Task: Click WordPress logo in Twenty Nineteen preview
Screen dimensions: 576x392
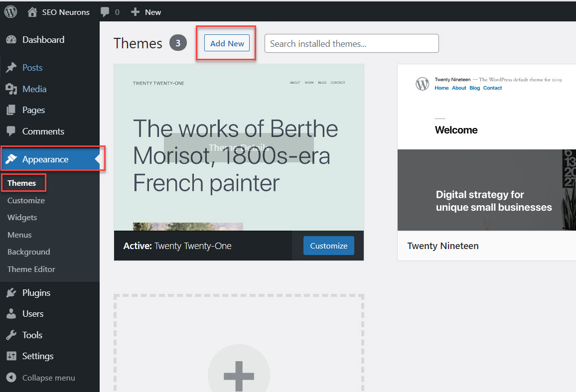Action: tap(423, 84)
